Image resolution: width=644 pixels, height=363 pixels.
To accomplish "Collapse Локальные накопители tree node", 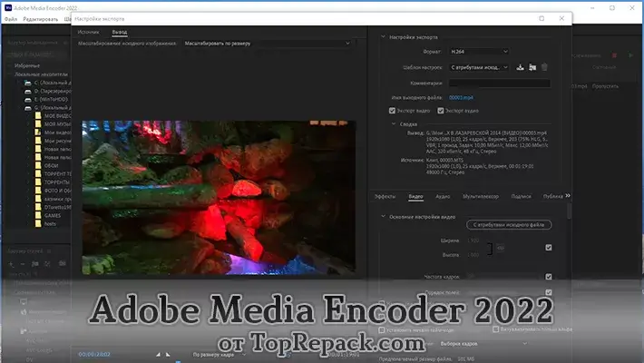I will tap(10, 74).
